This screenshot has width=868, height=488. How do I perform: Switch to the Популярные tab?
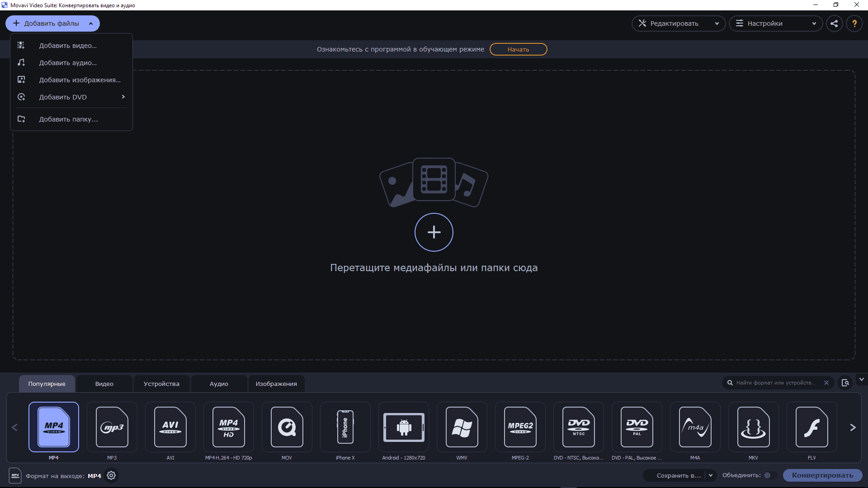(47, 384)
